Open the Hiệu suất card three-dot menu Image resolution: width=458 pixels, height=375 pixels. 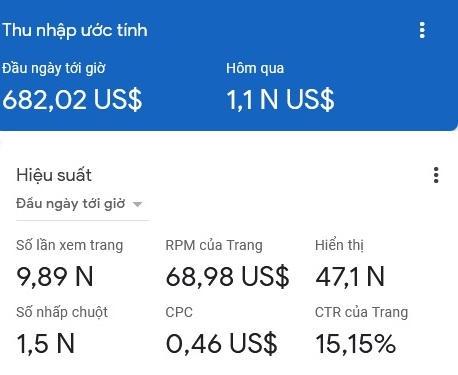pyautogui.click(x=436, y=175)
